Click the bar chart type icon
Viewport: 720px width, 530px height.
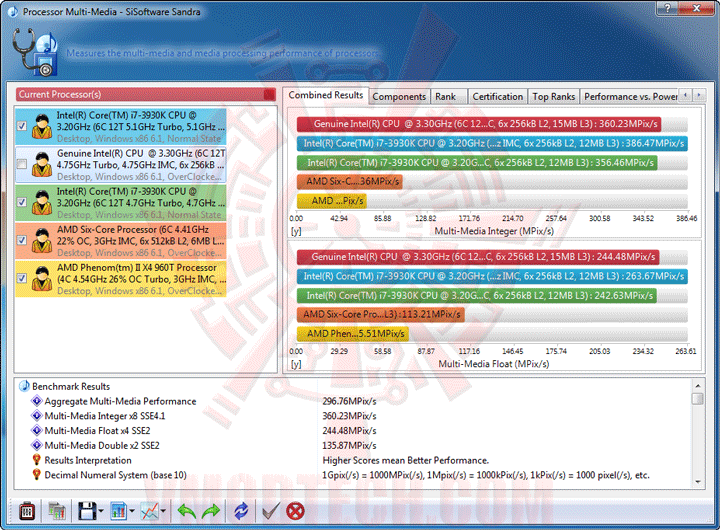point(118,511)
